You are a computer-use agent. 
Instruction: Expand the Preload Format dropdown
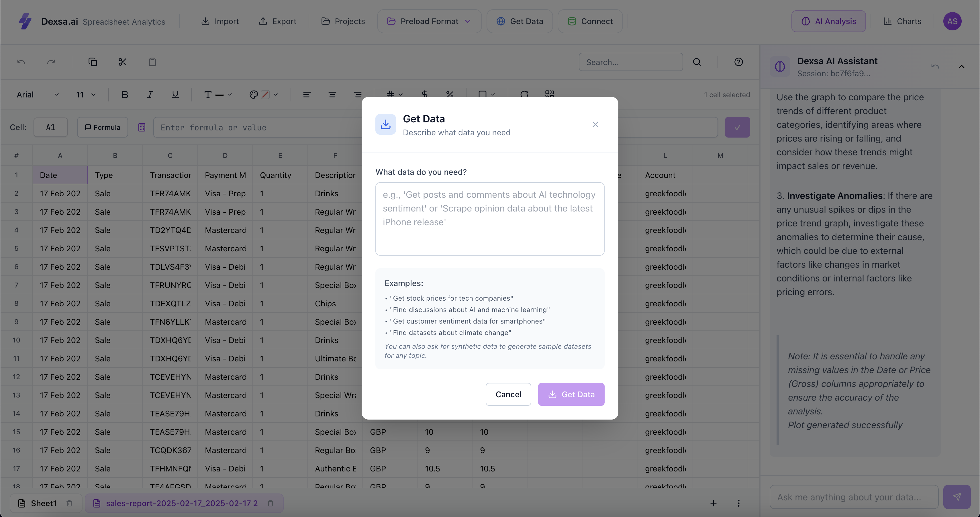[429, 21]
